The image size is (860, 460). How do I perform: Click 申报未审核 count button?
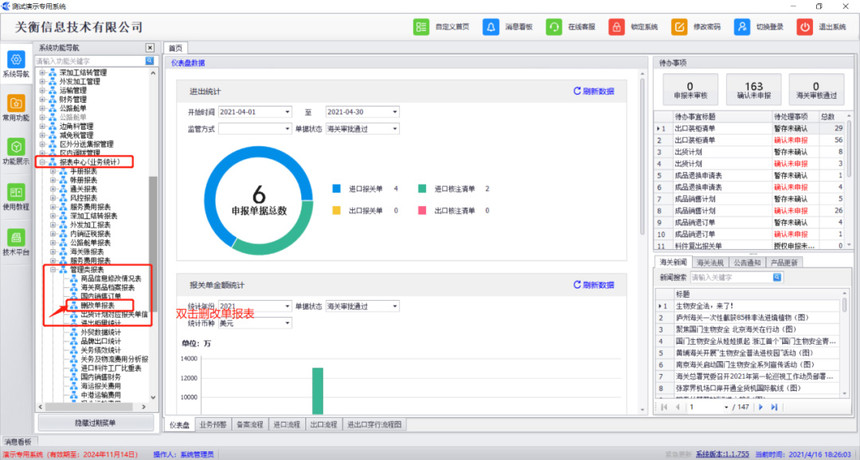690,89
